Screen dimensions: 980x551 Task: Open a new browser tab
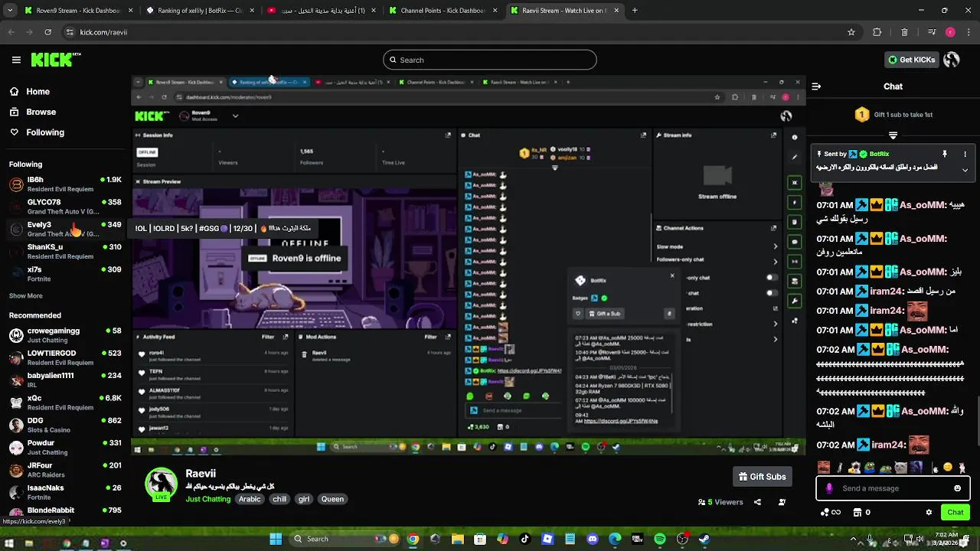(635, 11)
